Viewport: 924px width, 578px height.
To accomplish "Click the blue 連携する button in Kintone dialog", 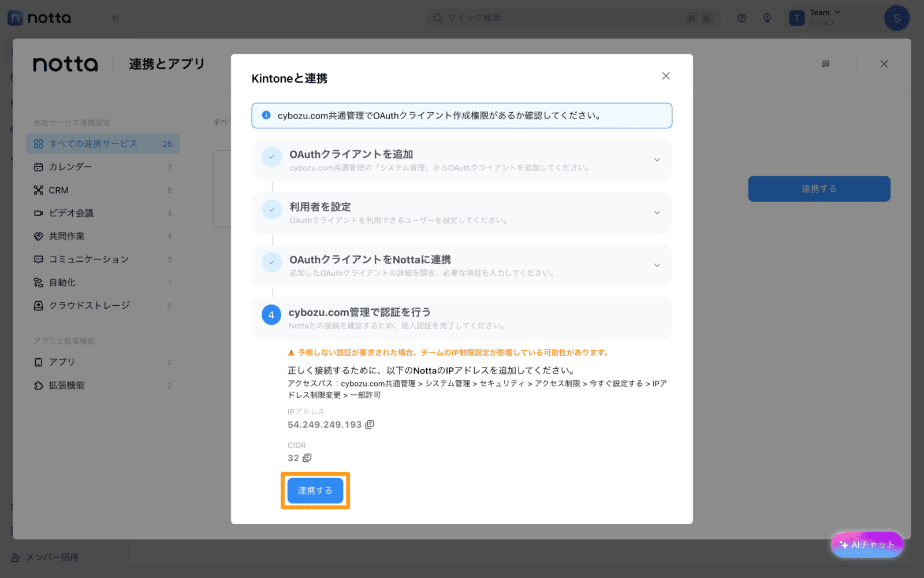I will 315,491.
